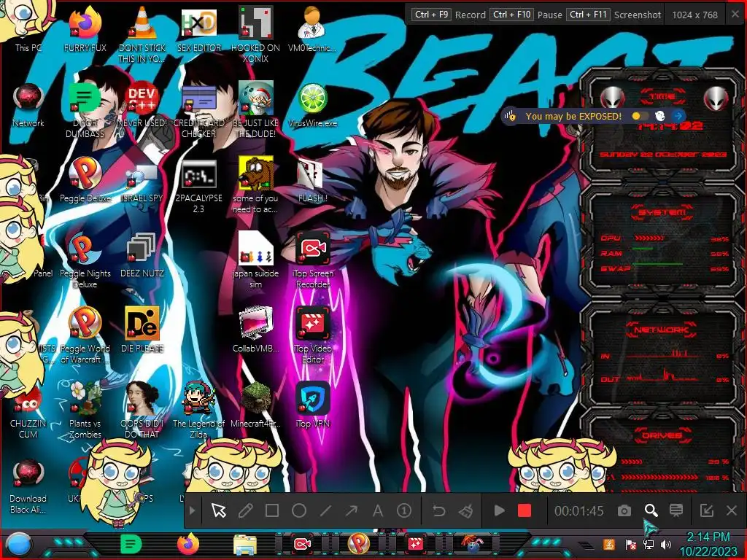
Task: Open the Peggle World of Warcraft icon
Action: pyautogui.click(x=85, y=323)
